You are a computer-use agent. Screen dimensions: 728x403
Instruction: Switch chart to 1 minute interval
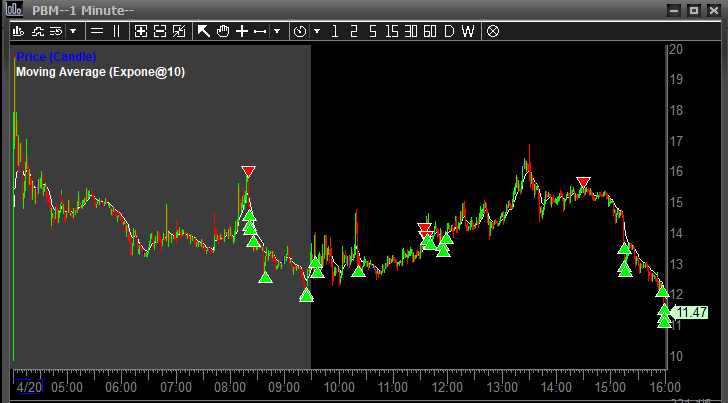point(335,32)
